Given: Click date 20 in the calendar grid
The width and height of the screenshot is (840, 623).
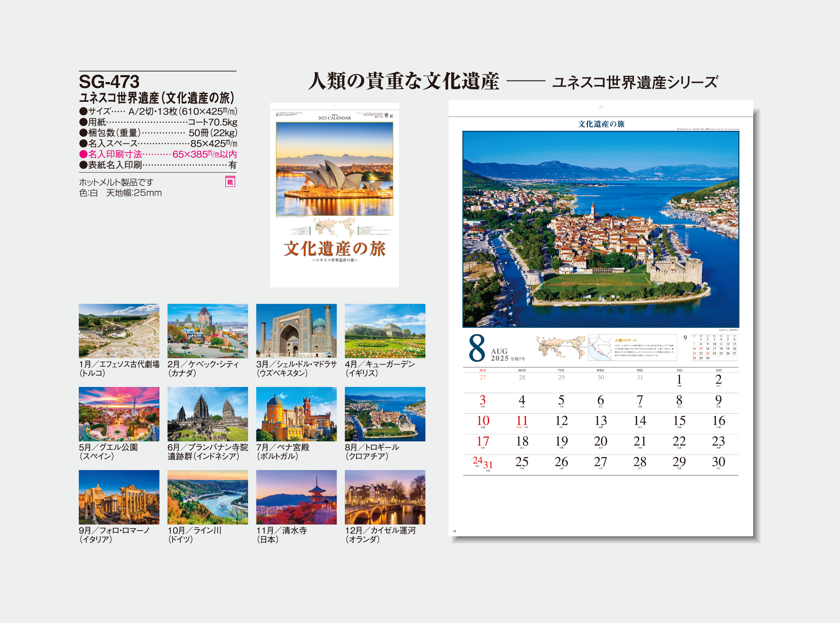Looking at the screenshot, I should coord(601,441).
